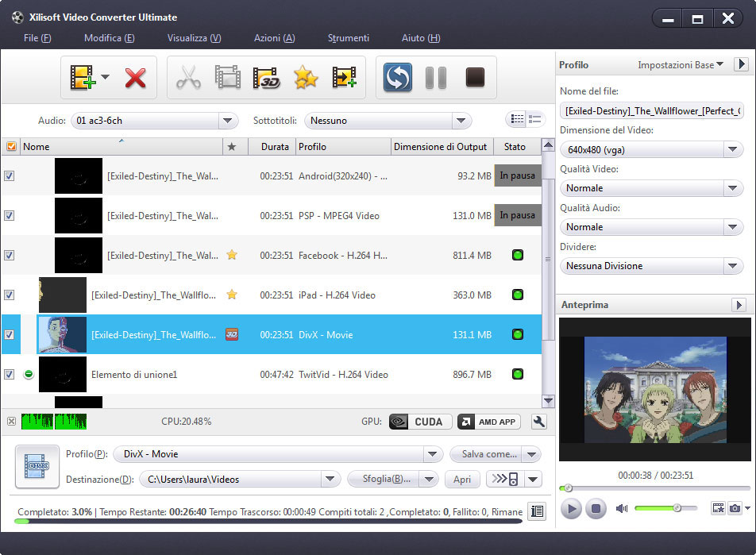The width and height of the screenshot is (756, 555).
Task: Open the Strumenti menu
Action: click(348, 38)
